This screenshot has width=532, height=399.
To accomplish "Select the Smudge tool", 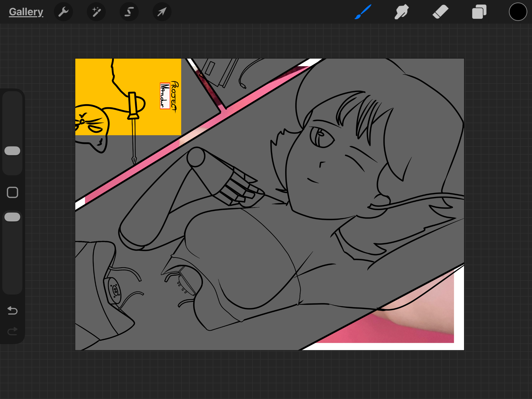I will coord(401,12).
